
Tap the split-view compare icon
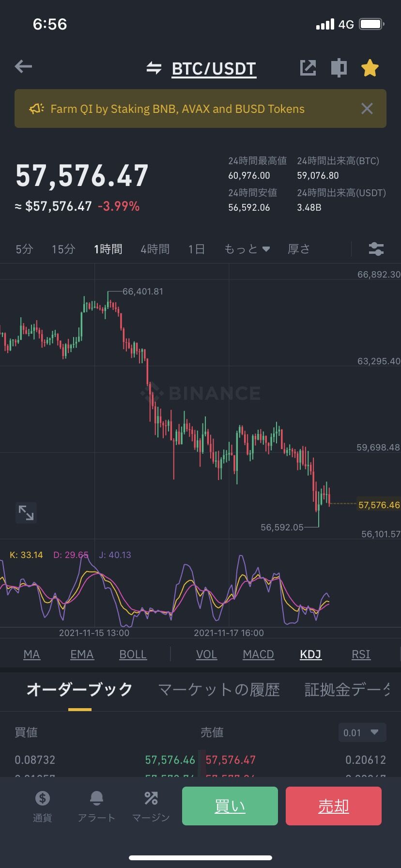tap(339, 68)
